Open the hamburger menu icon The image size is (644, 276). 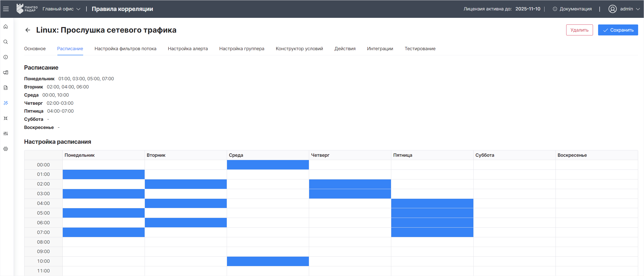click(x=6, y=9)
